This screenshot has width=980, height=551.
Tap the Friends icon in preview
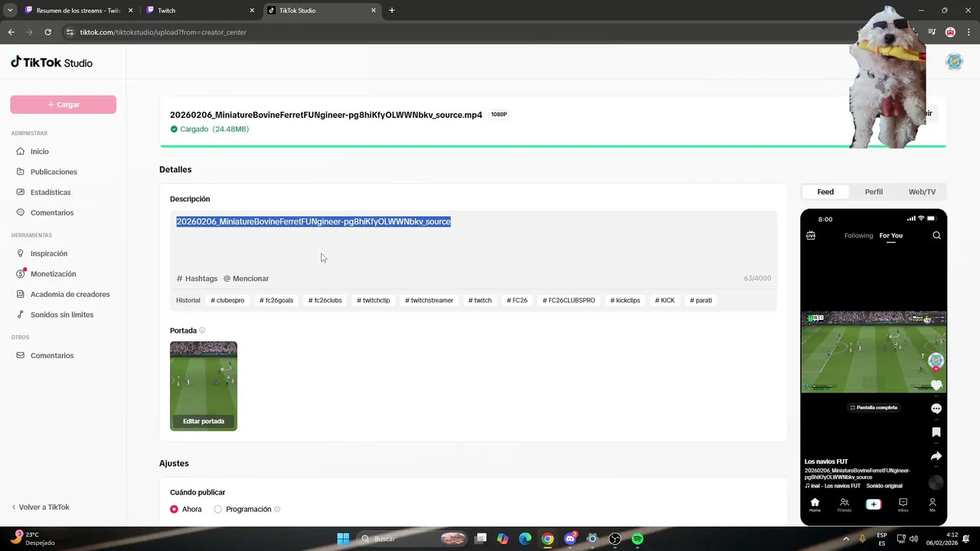pos(844,504)
